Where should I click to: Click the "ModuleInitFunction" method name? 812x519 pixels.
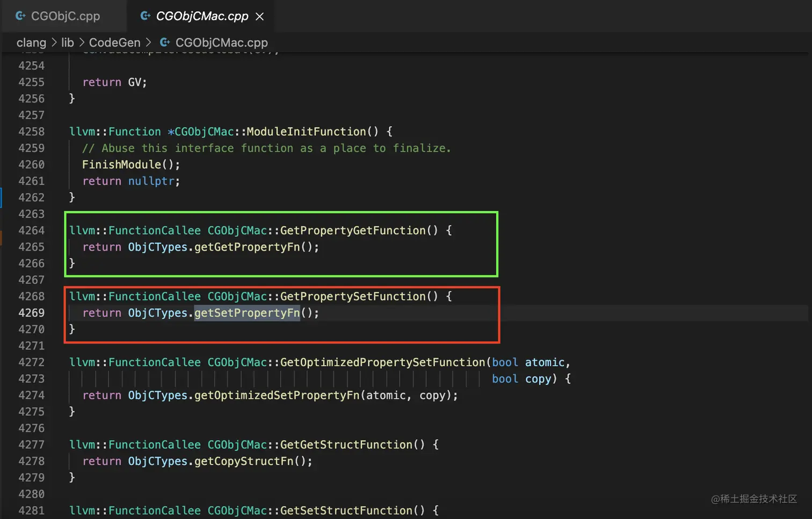click(x=306, y=131)
